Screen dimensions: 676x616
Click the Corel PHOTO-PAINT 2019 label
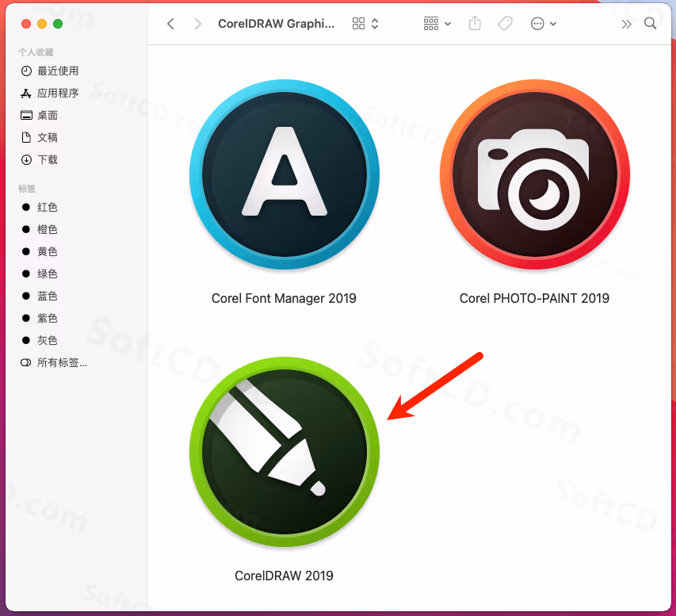pyautogui.click(x=534, y=298)
